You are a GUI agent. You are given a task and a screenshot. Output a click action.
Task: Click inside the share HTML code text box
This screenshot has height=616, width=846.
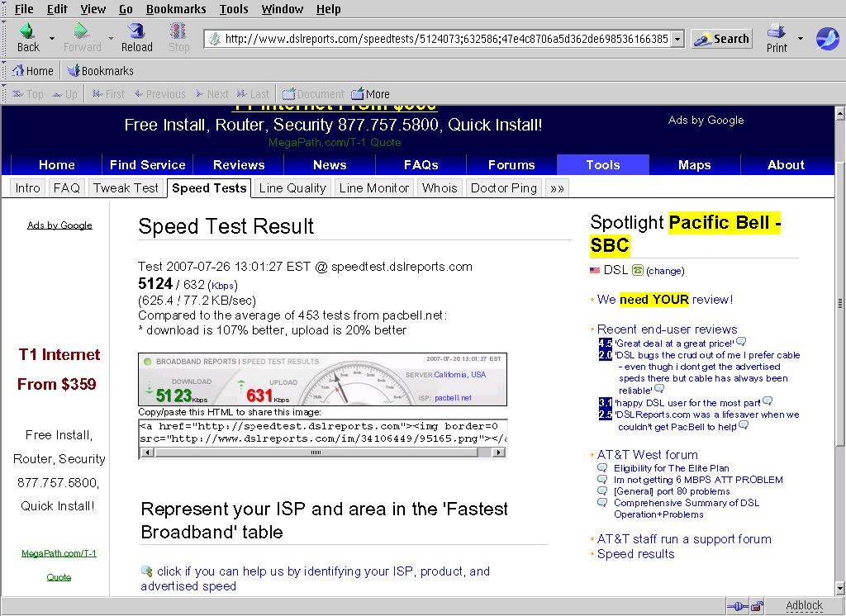coord(321,432)
